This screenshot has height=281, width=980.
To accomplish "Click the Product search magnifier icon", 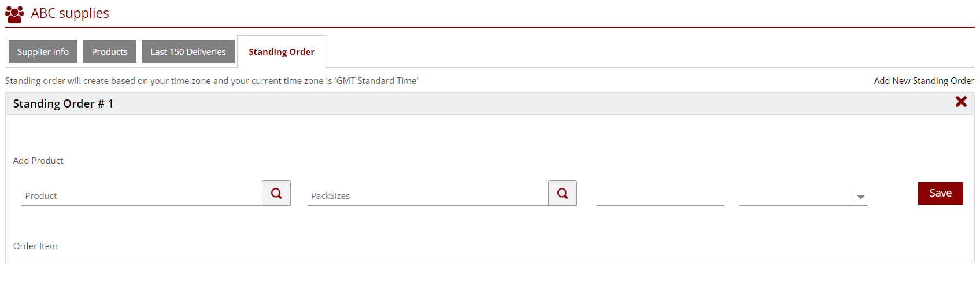I will click(276, 193).
